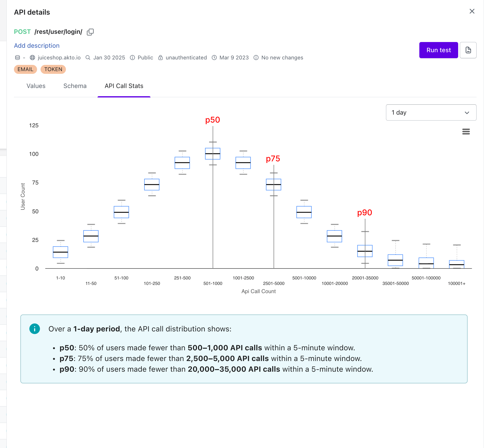Click the Add description link
Viewport: 484px width, 448px height.
point(37,46)
